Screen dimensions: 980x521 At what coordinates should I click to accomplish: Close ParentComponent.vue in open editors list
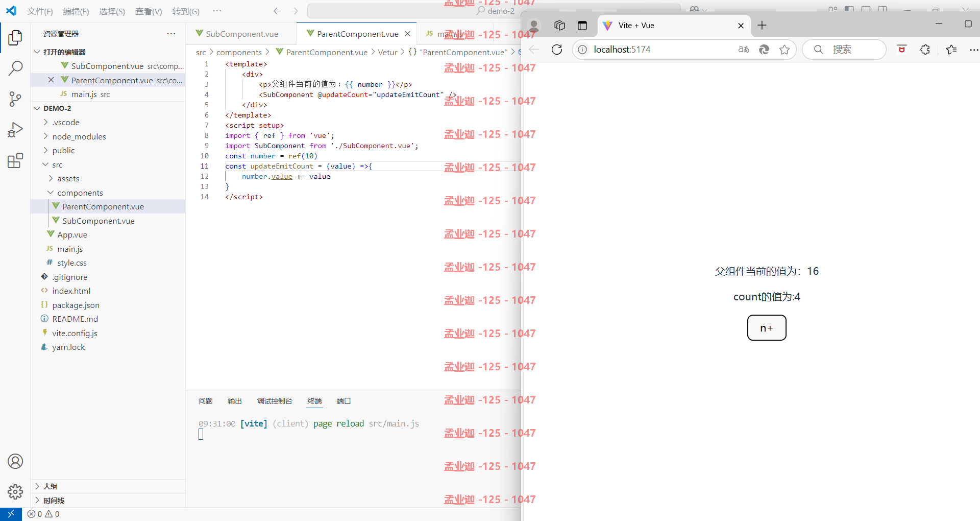[x=51, y=80]
